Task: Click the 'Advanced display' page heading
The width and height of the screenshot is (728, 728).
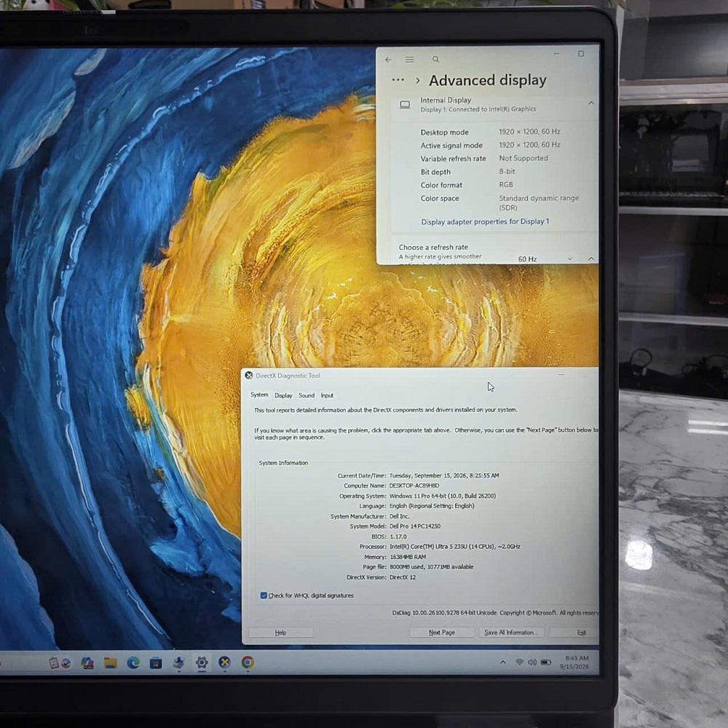Action: coord(488,80)
